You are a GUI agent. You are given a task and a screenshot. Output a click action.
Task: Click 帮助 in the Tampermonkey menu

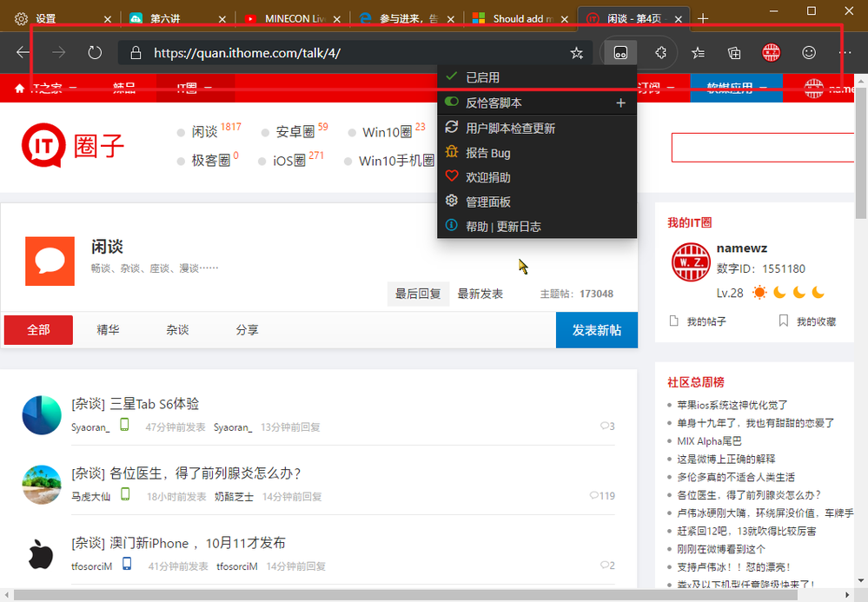click(x=477, y=227)
